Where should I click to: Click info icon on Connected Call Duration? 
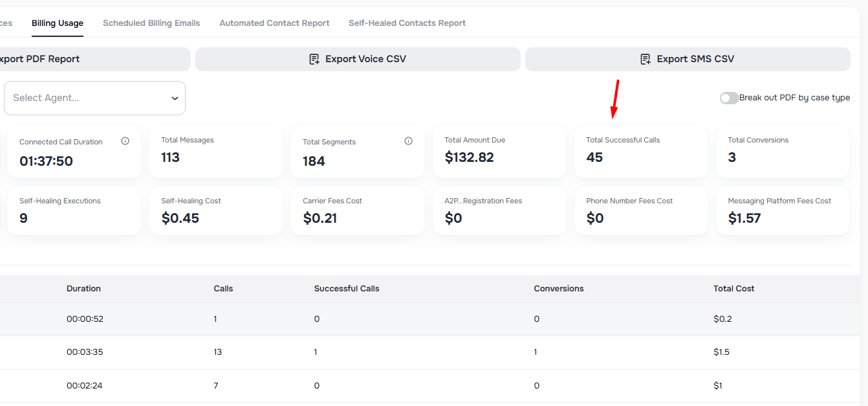coord(125,141)
